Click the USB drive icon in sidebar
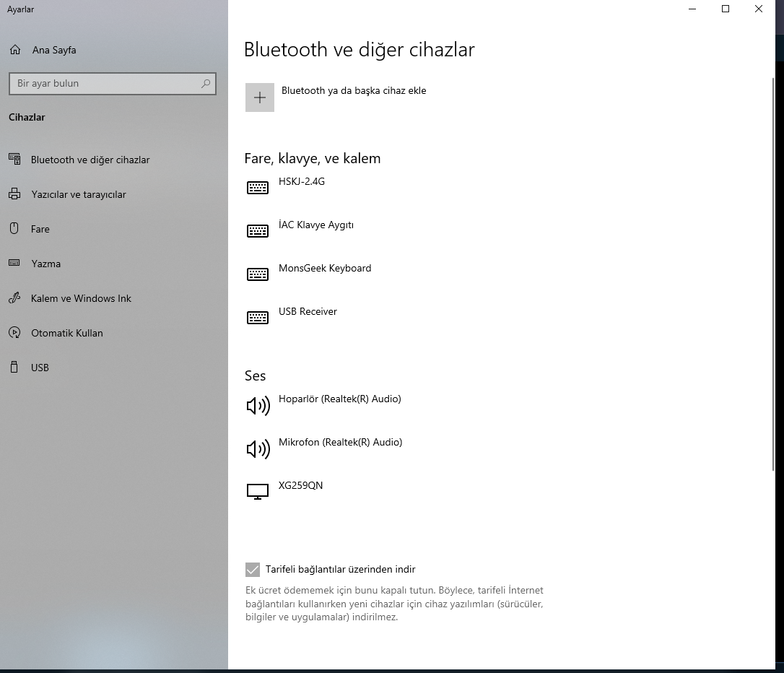This screenshot has width=784, height=673. tap(14, 367)
